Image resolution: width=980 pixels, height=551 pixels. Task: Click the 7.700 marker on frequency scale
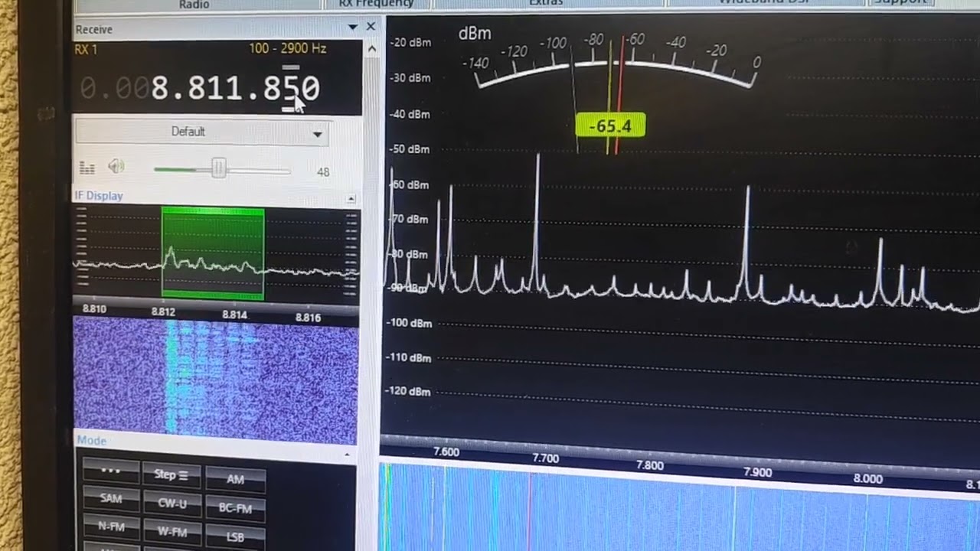[x=545, y=458]
